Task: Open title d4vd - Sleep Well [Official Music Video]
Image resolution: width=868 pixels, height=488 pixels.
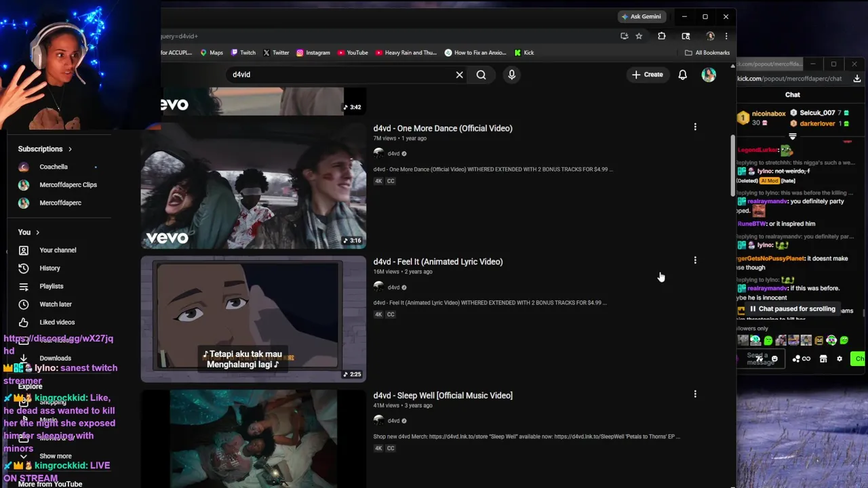Action: [x=443, y=395]
